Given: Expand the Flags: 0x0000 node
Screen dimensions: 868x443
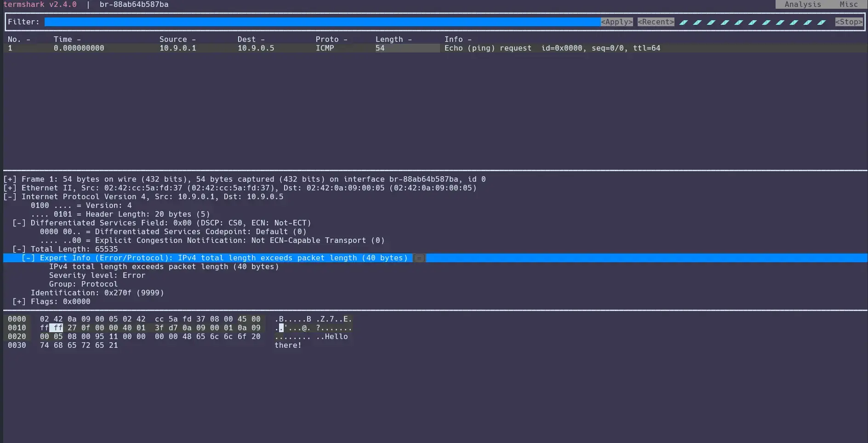Looking at the screenshot, I should [19, 302].
